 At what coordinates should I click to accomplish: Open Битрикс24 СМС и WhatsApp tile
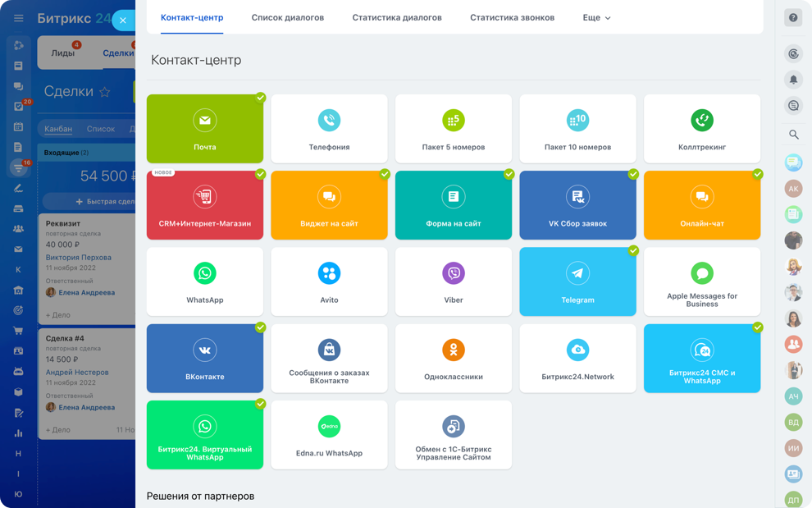coord(702,358)
